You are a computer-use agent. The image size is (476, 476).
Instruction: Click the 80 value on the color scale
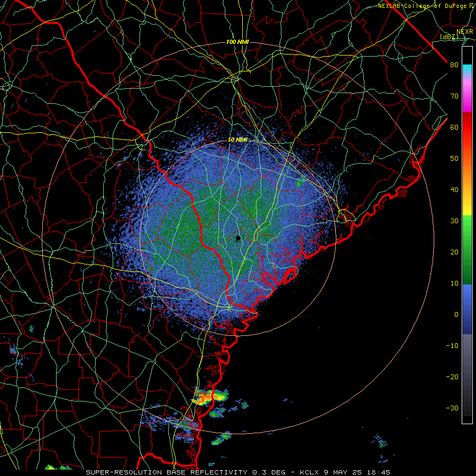click(454, 65)
